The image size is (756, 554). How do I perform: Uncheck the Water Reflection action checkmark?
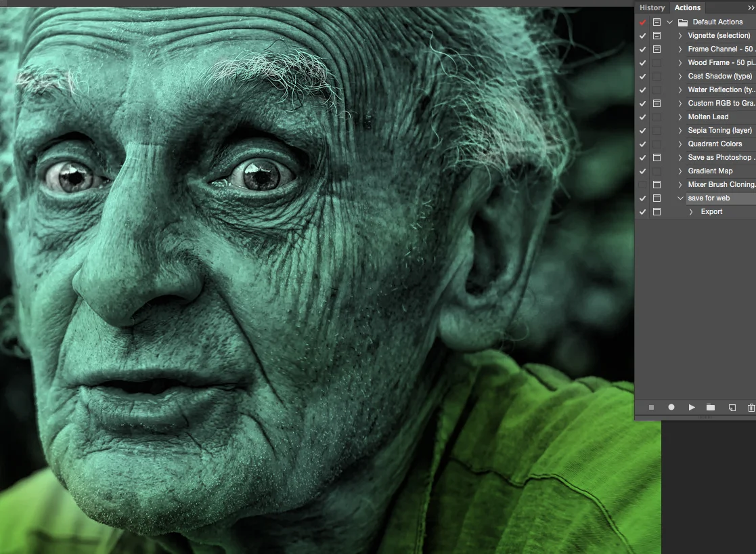tap(642, 90)
